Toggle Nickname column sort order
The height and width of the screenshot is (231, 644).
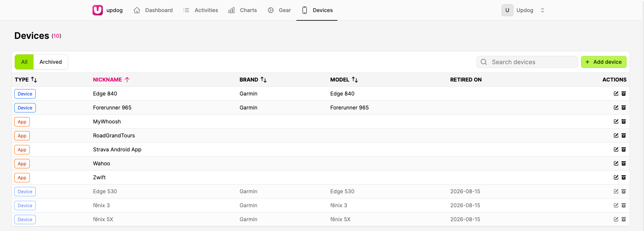click(x=111, y=80)
